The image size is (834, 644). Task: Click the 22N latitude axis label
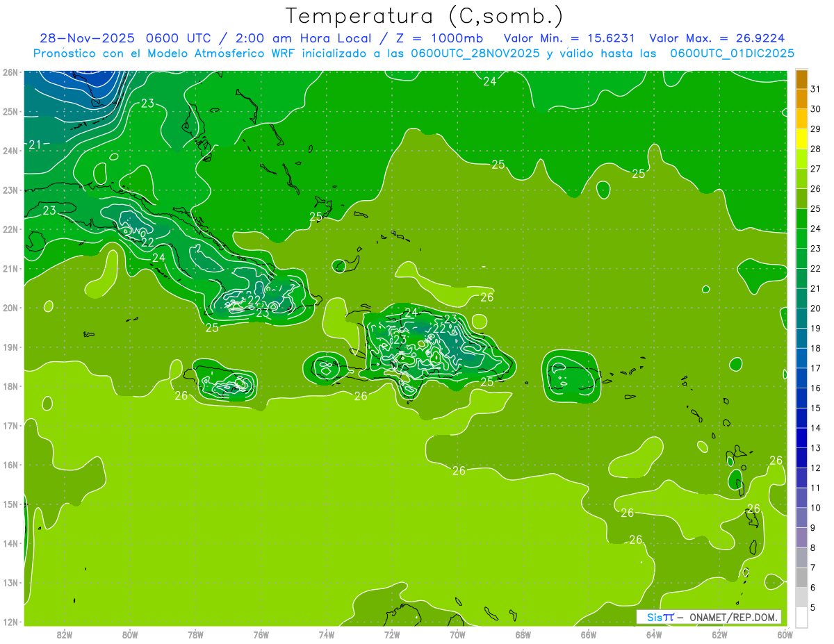[x=10, y=229]
